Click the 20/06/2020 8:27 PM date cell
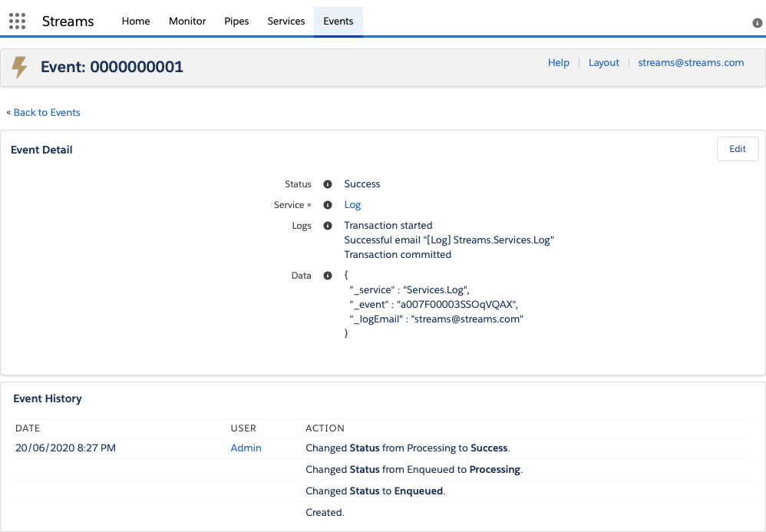The height and width of the screenshot is (532, 766). pos(65,448)
